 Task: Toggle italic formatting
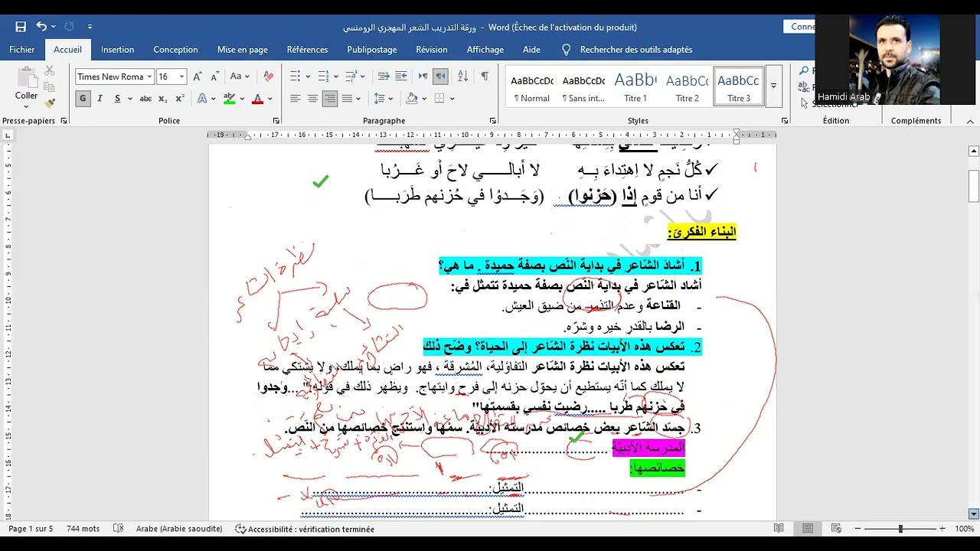click(100, 99)
